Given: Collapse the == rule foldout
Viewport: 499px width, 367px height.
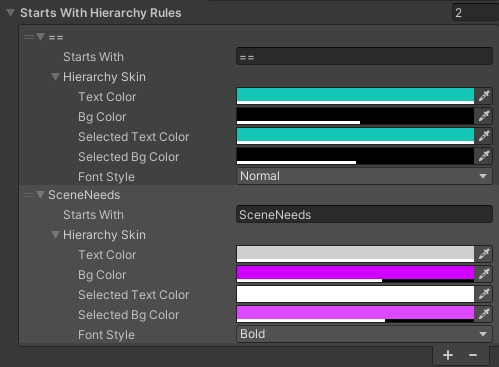Looking at the screenshot, I should (41, 37).
